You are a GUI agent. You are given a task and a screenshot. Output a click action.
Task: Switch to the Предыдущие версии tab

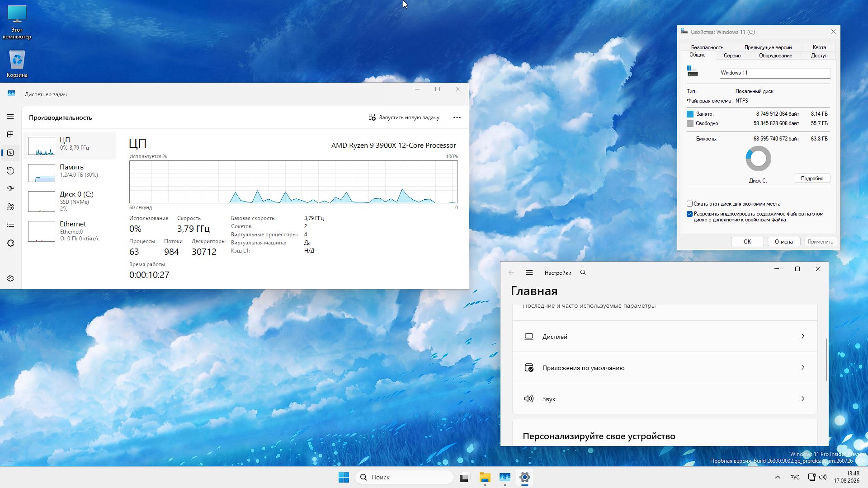(x=768, y=47)
